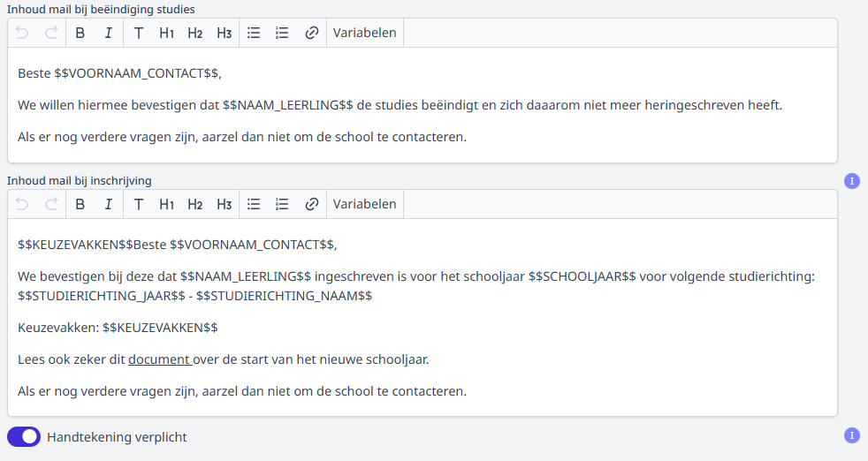Toggle 'Handtekening verplicht' switch off
Screen dimensions: 868x461
coord(24,436)
